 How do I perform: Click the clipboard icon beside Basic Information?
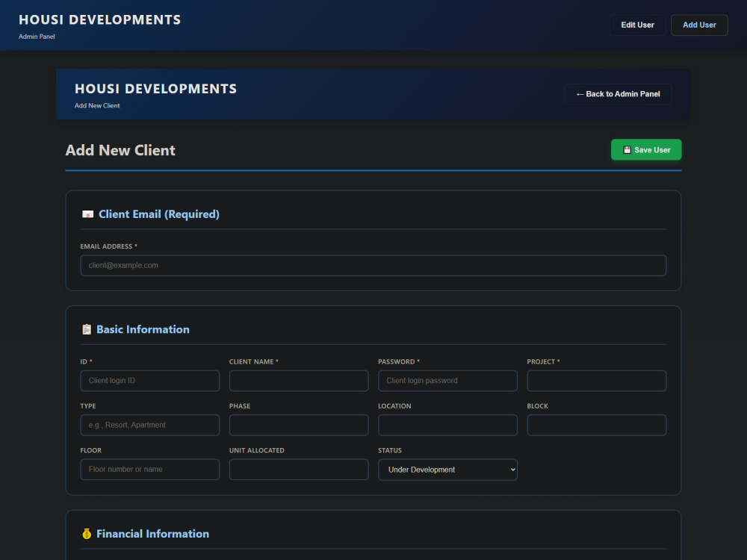(87, 329)
